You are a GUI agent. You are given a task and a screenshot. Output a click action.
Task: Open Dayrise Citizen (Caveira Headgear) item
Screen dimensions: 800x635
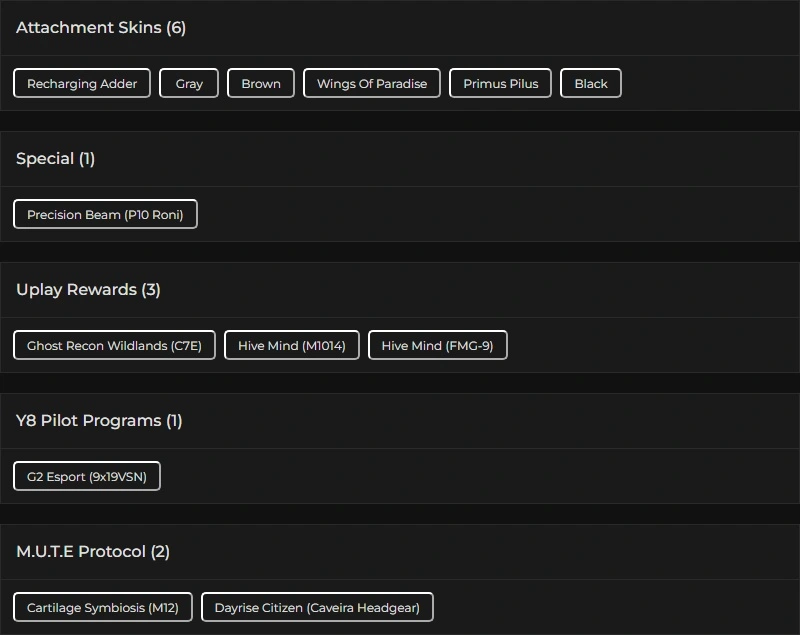[x=317, y=608]
